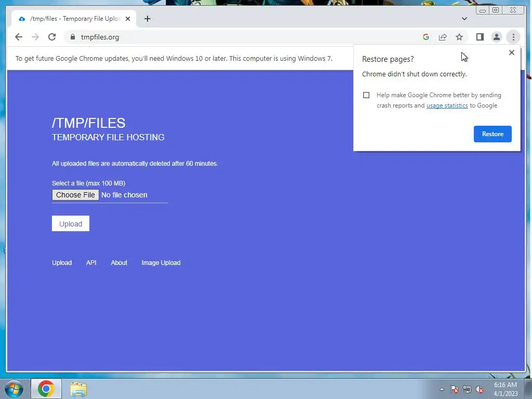This screenshot has width=532, height=399.
Task: Bookmark this tab with the star icon
Action: [459, 37]
